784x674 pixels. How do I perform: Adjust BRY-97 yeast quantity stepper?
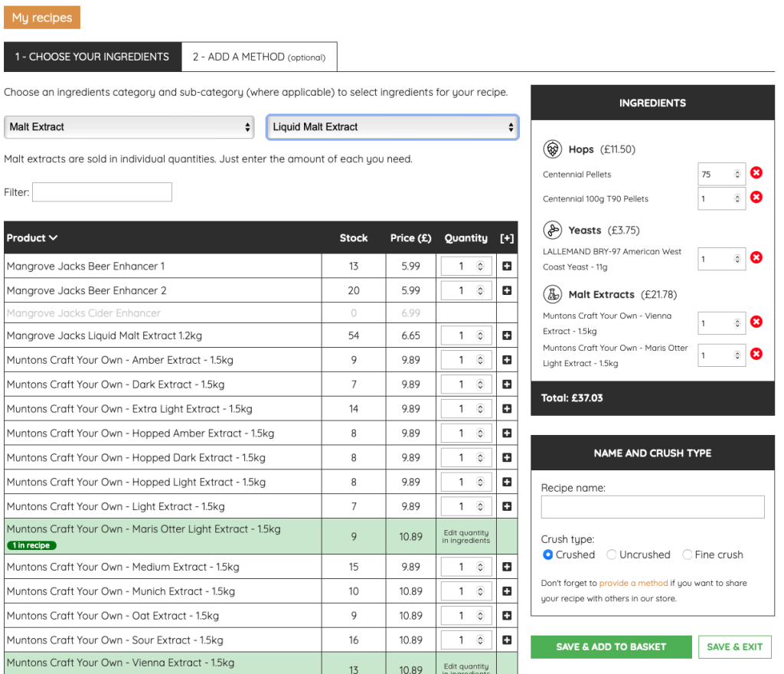point(737,259)
